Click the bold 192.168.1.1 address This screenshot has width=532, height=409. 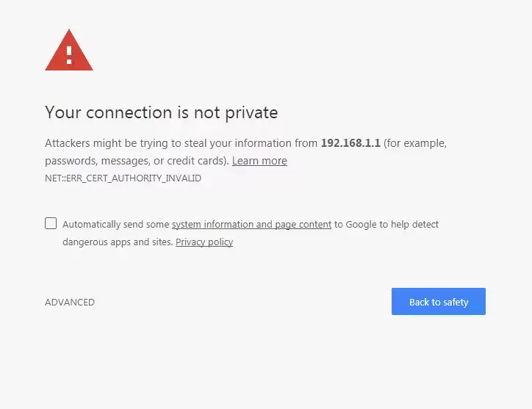pos(351,143)
